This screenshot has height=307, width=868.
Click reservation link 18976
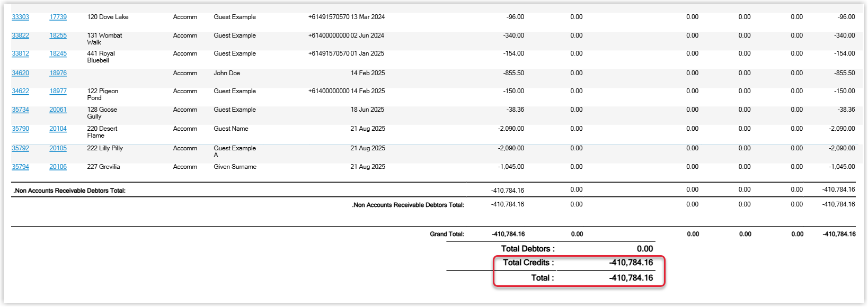tap(58, 73)
